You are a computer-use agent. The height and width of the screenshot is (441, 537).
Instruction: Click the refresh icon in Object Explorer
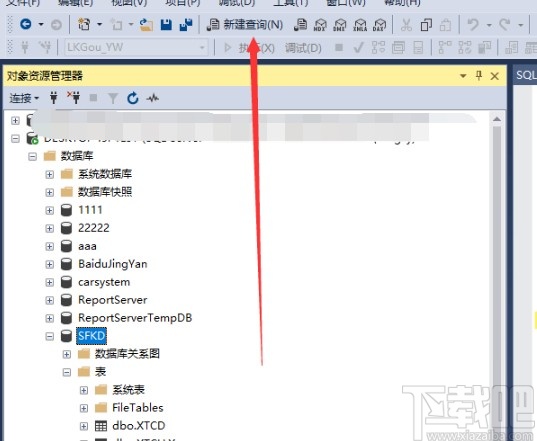coord(133,98)
